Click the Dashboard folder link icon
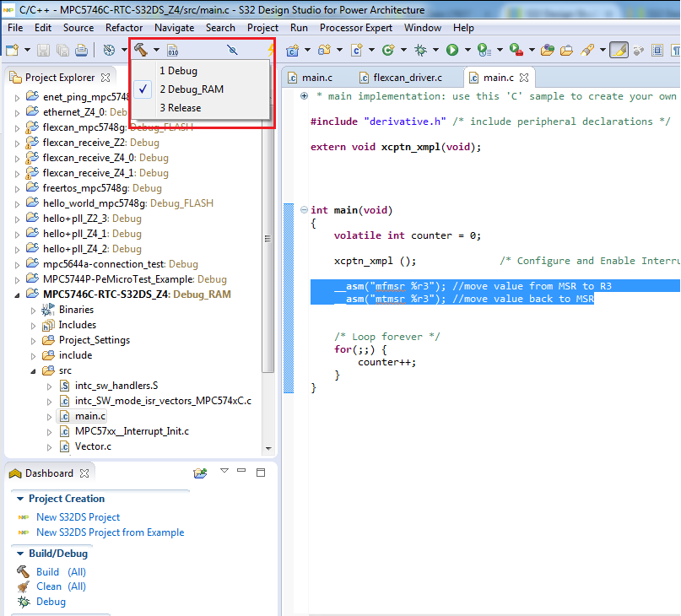Image resolution: width=681 pixels, height=616 pixels. point(200,473)
